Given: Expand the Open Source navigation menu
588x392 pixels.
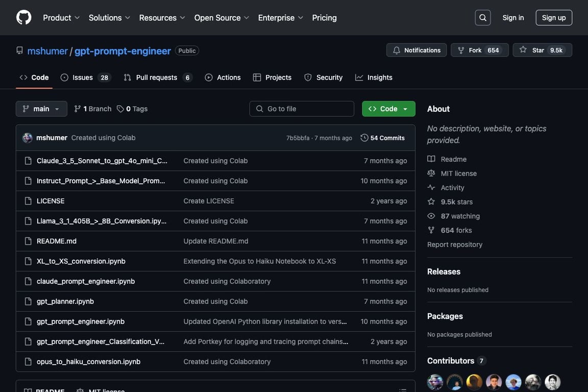Looking at the screenshot, I should pyautogui.click(x=222, y=17).
